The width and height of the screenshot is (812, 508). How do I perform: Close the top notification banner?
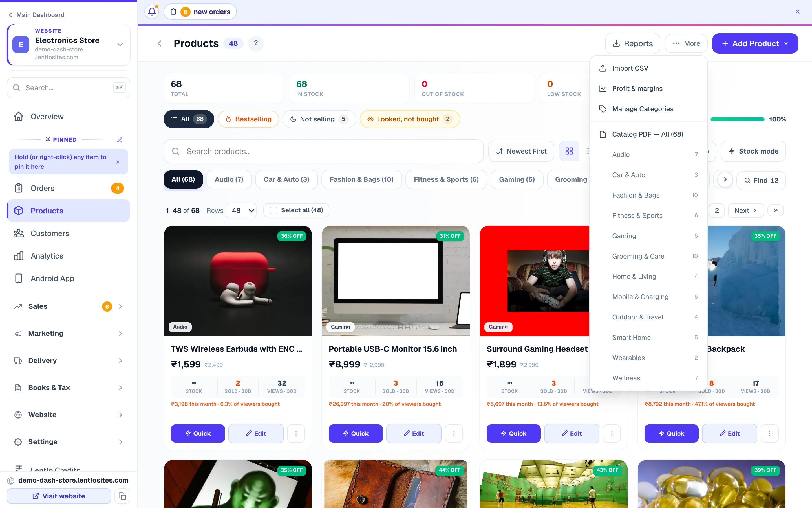[x=798, y=12]
